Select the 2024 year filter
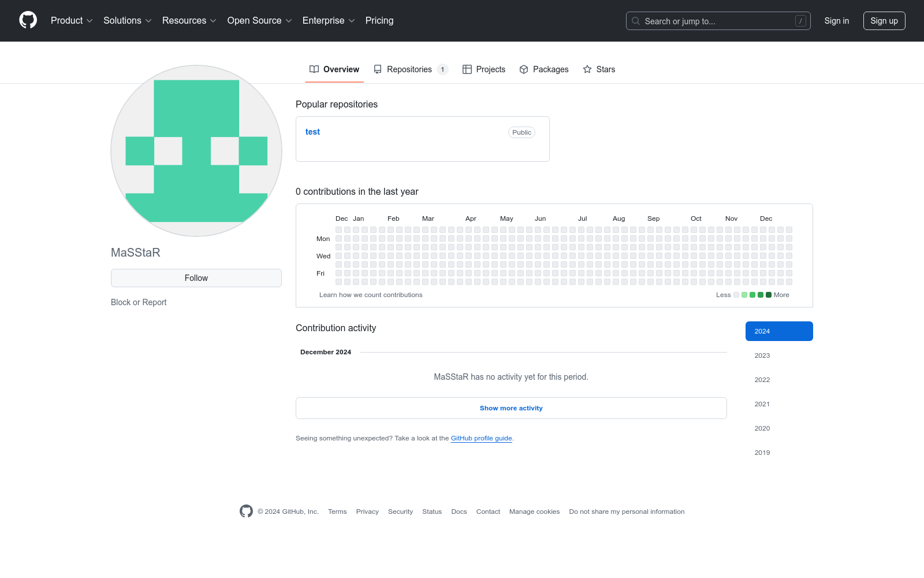Screen dimensions: 924x578 pos(779,331)
